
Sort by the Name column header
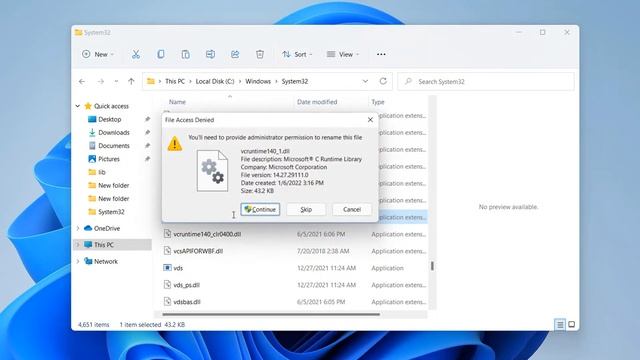coord(177,102)
